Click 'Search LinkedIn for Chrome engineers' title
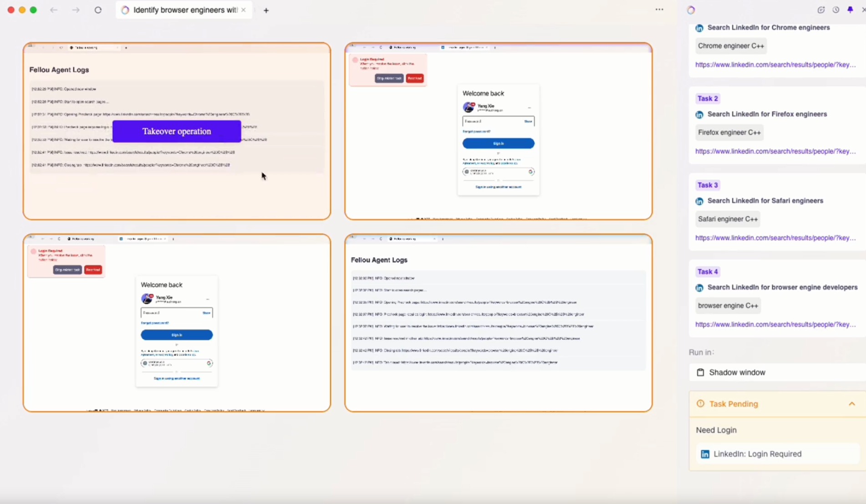 pyautogui.click(x=769, y=27)
